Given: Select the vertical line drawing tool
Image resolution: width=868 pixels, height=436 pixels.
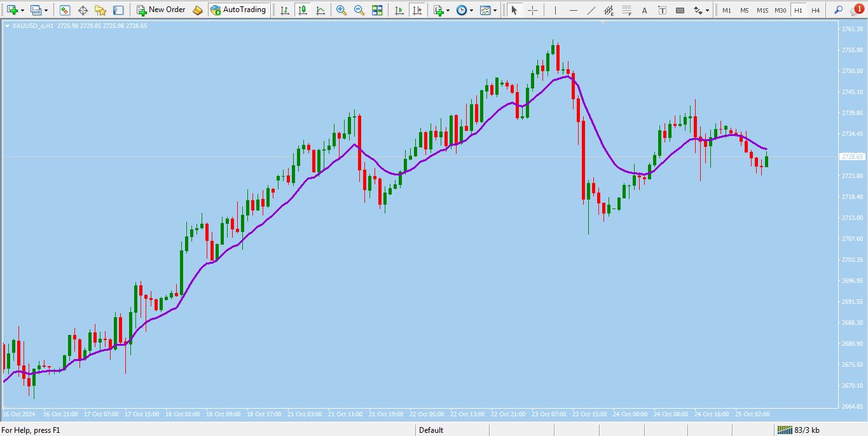Looking at the screenshot, I should pos(555,10).
